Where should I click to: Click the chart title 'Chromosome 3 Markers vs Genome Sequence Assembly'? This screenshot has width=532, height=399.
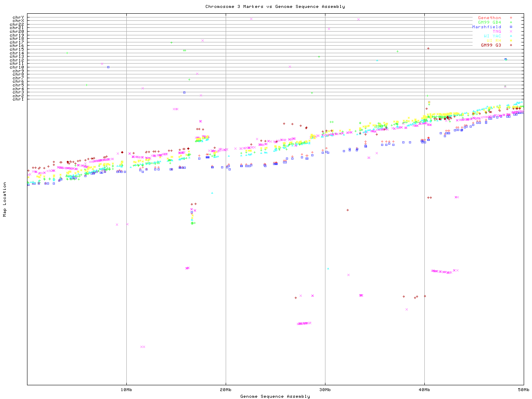275,7
